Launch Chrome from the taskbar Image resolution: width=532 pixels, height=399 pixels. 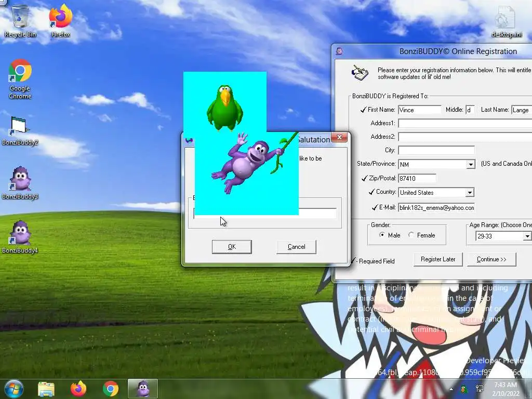pyautogui.click(x=111, y=389)
